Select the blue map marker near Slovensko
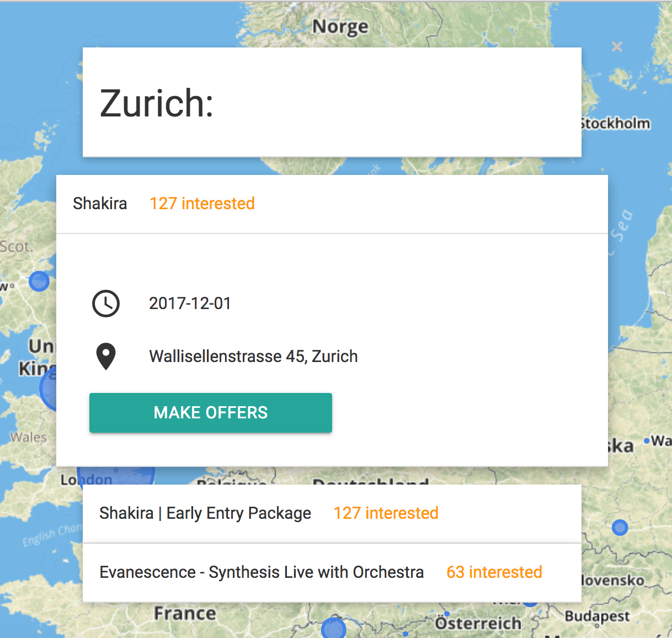Image resolution: width=672 pixels, height=638 pixels. pos(620,528)
